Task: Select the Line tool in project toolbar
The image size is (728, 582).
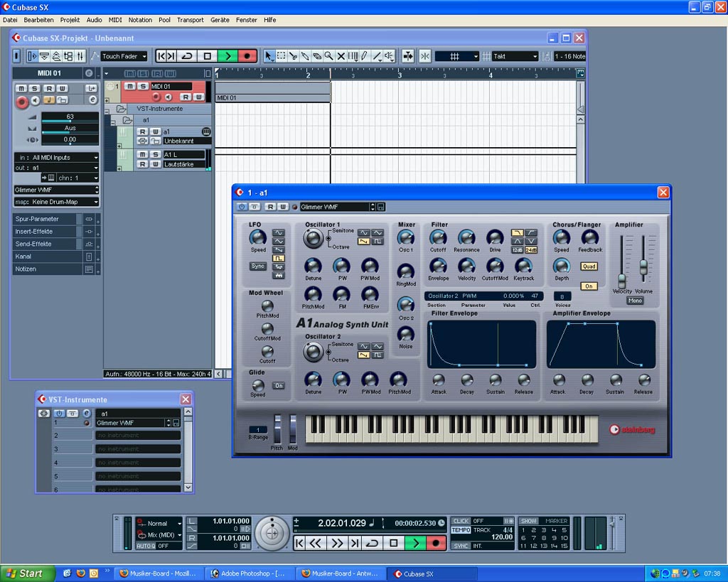Action: click(377, 56)
